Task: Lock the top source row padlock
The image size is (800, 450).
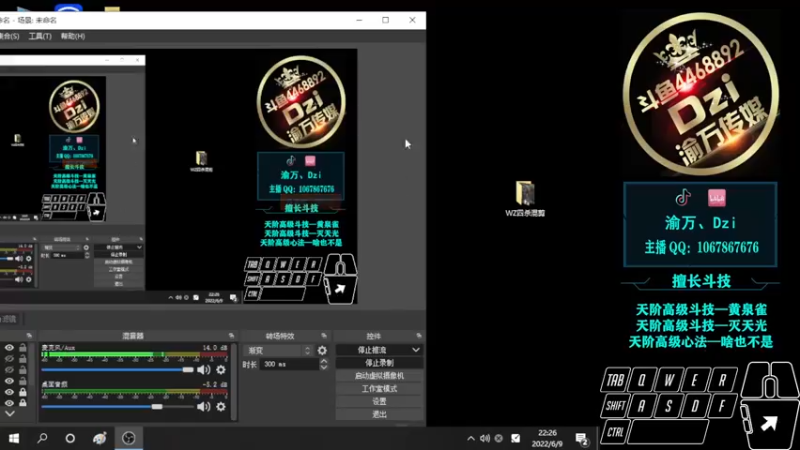Action: point(23,347)
